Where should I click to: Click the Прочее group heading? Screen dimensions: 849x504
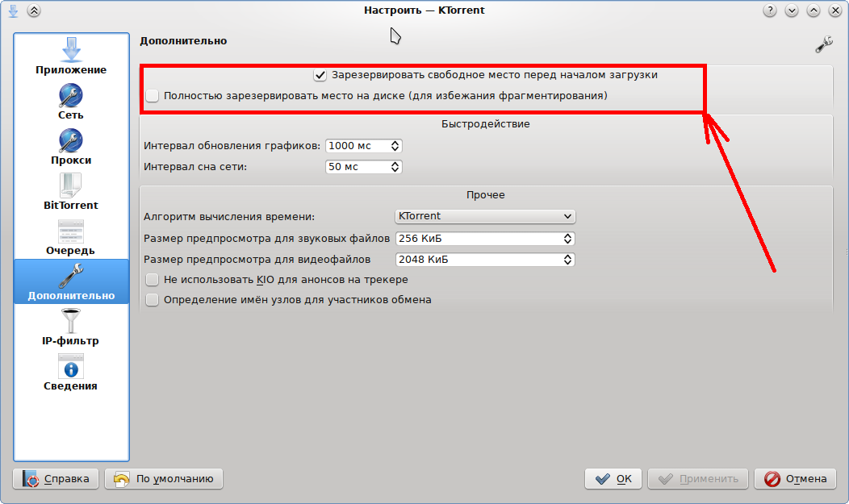pyautogui.click(x=485, y=194)
